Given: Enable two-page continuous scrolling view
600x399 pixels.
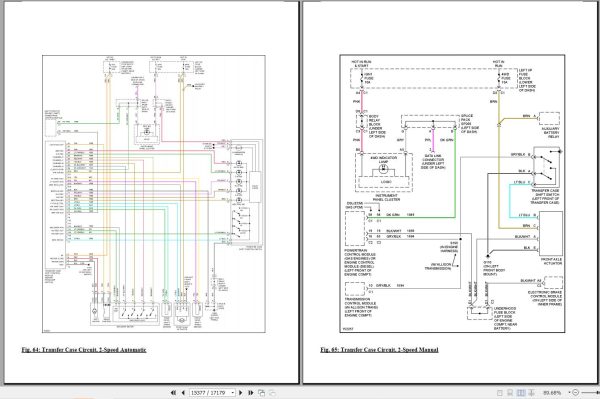Looking at the screenshot, I should click(532, 393).
